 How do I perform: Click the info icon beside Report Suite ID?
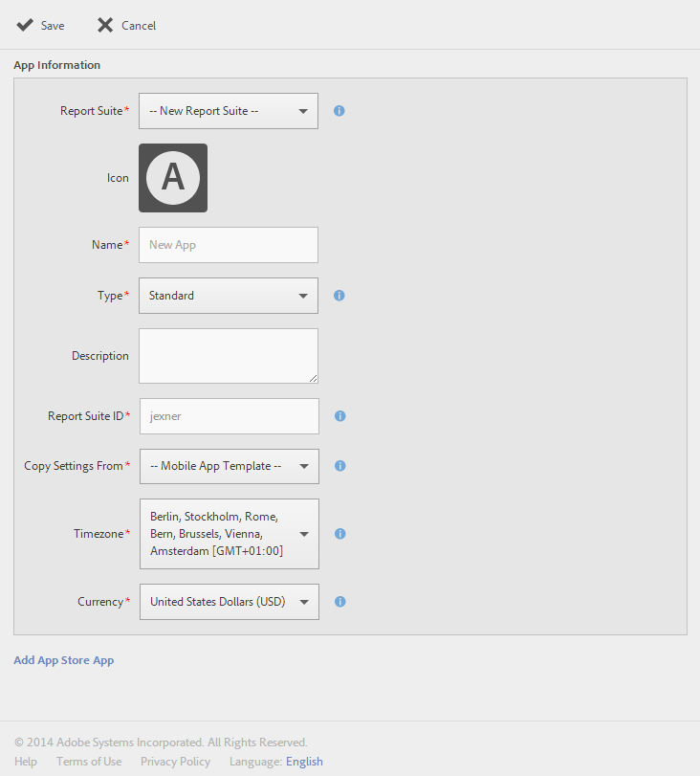[x=339, y=416]
